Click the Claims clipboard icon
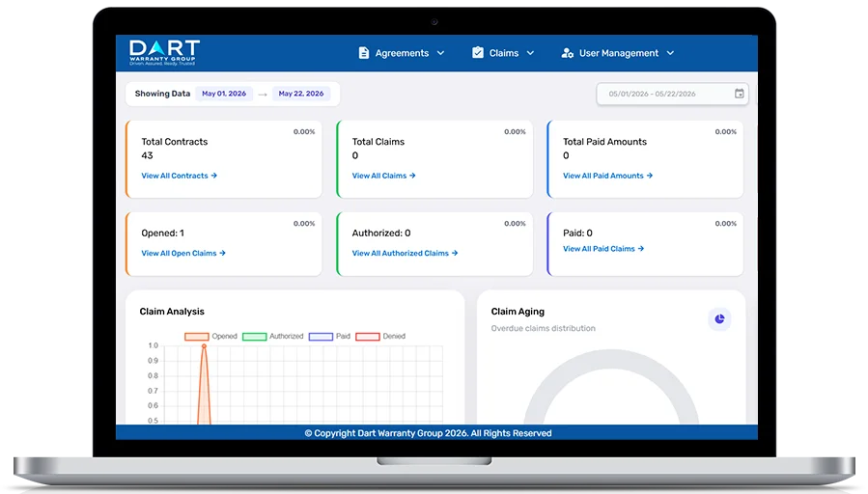Screen dimensions: 868x494 tap(477, 52)
